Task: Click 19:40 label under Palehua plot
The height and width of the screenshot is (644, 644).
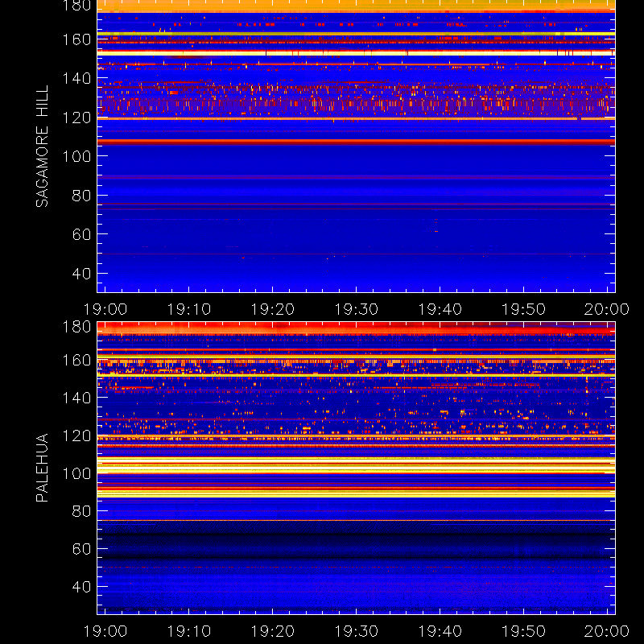Action: click(440, 631)
